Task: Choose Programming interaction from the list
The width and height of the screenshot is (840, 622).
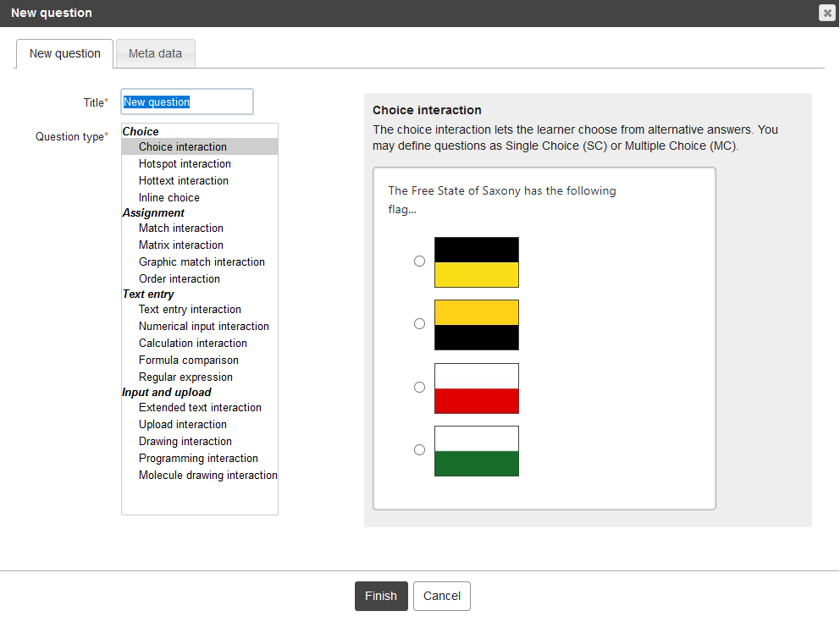Action: click(x=198, y=458)
